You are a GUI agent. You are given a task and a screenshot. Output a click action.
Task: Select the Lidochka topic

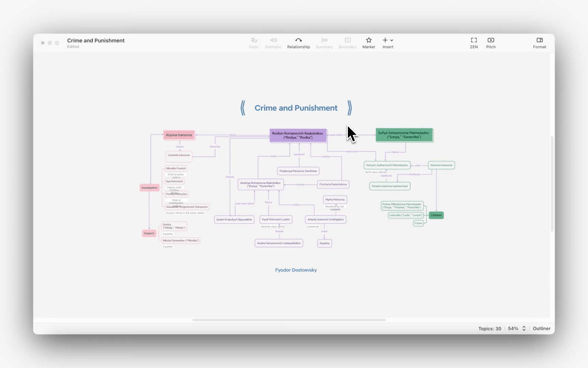click(406, 215)
